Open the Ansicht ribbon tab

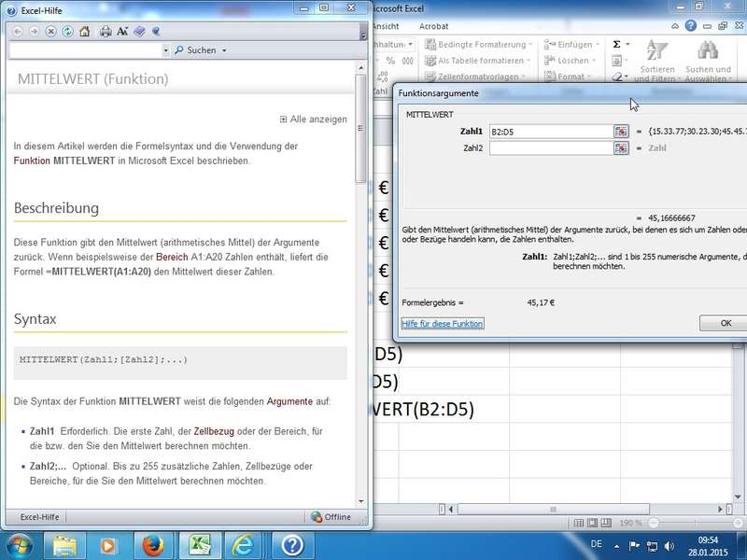[x=385, y=26]
